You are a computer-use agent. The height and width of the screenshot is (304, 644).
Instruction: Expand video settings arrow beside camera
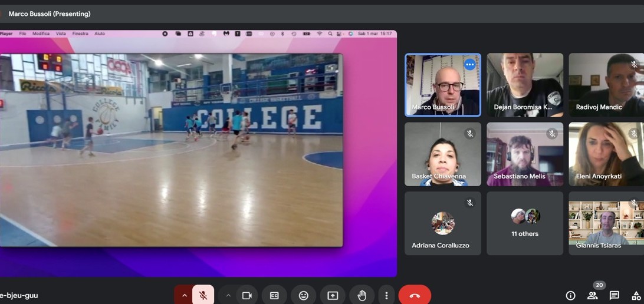228,295
